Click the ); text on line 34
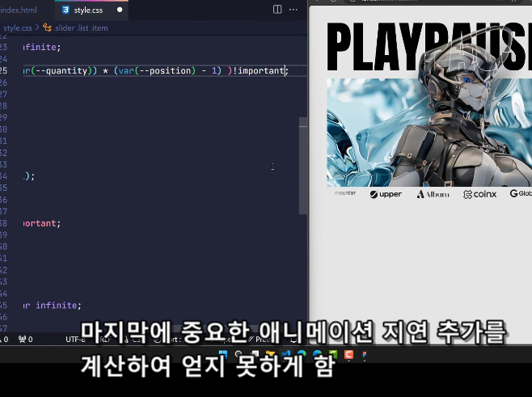Screen dimensions: 532x397 click(x=29, y=176)
